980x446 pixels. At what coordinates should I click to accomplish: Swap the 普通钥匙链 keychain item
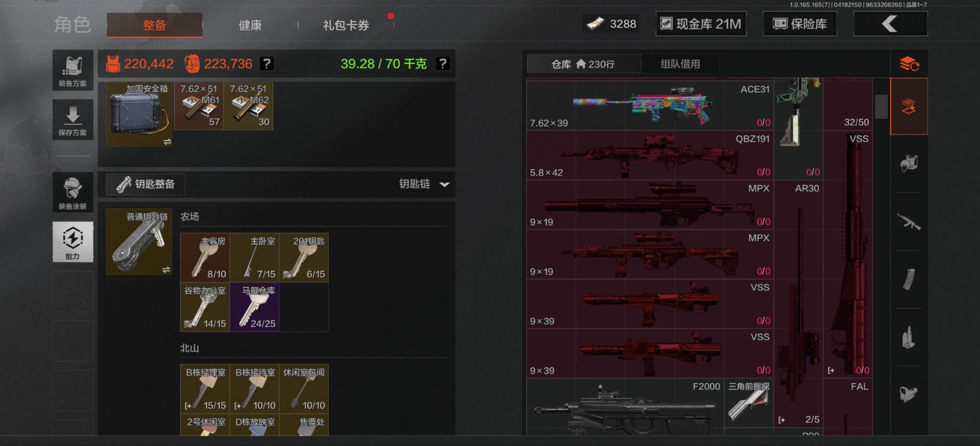click(x=166, y=269)
